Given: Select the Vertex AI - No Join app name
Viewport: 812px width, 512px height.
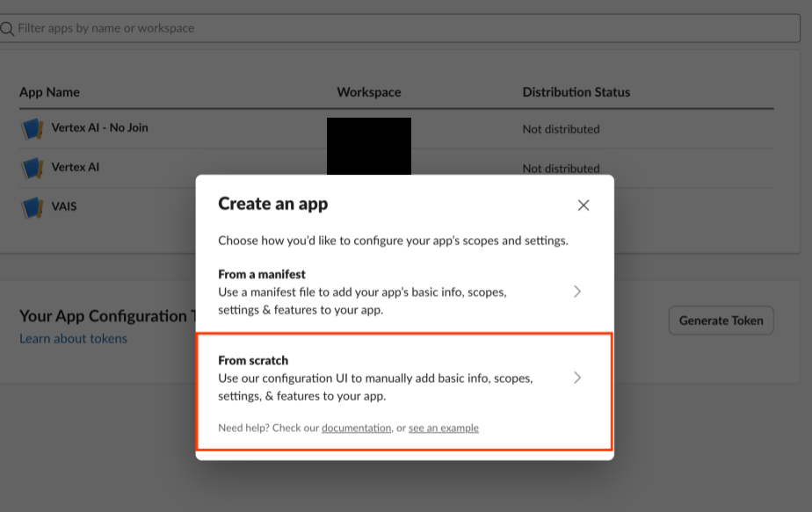Looking at the screenshot, I should 99,128.
